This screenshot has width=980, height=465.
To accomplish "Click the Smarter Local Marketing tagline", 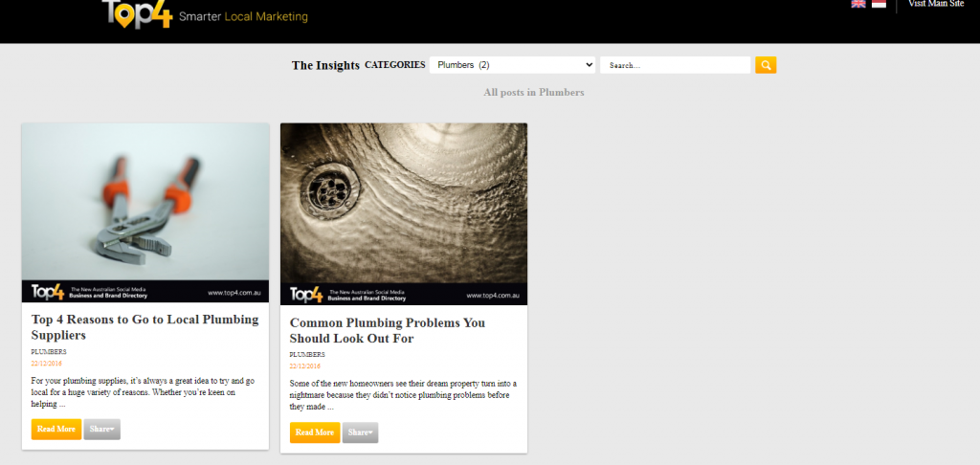I will coord(243,17).
